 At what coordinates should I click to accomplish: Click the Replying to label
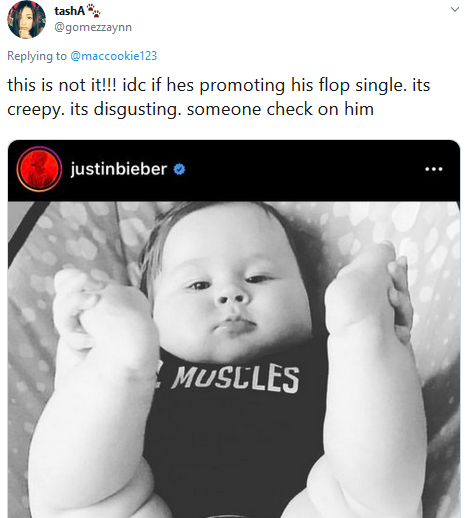click(x=37, y=56)
